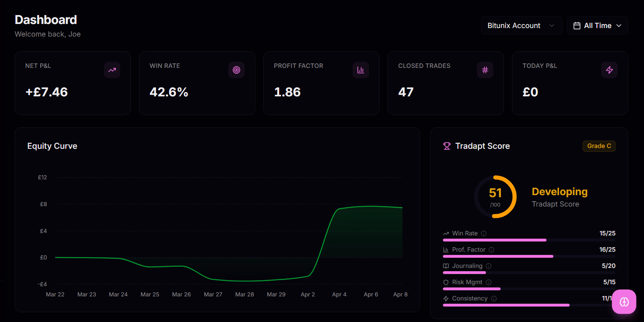Click the Closed Trades hash icon
This screenshot has width=644, height=322.
pyautogui.click(x=485, y=70)
